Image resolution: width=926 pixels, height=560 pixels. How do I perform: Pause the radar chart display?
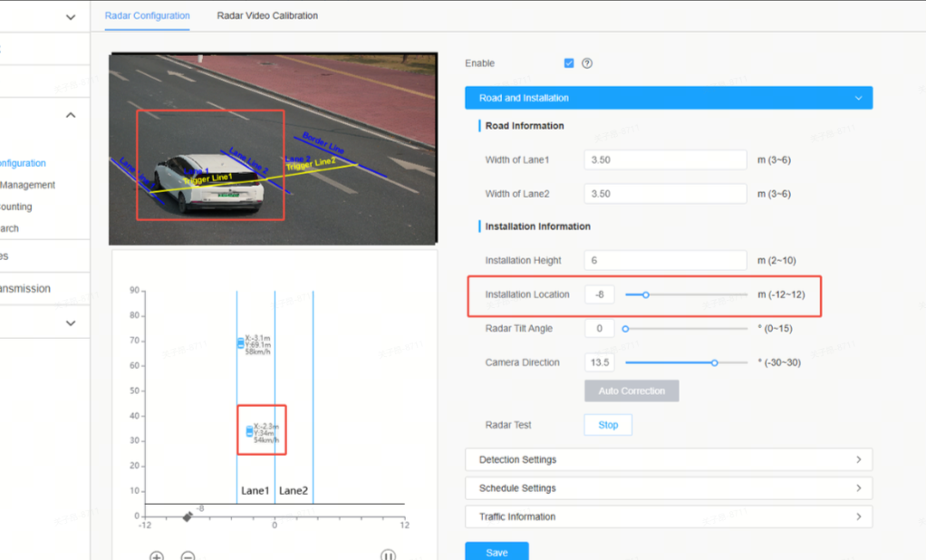coord(388,555)
